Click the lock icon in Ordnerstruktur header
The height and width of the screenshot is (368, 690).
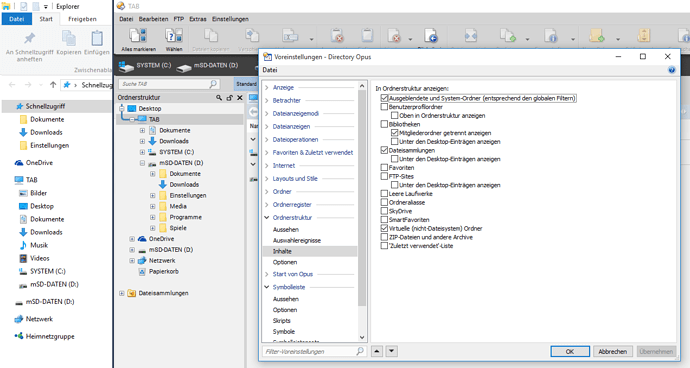click(x=229, y=98)
